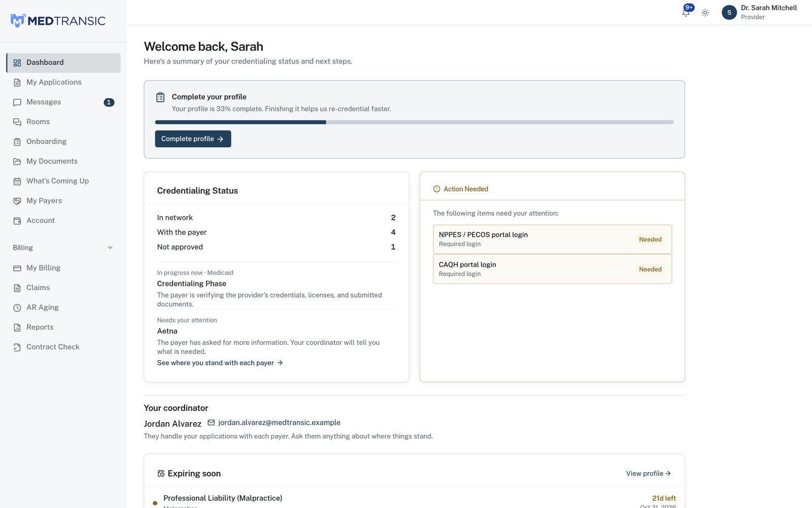Click the Contract Check icon
The image size is (812, 508).
17,347
